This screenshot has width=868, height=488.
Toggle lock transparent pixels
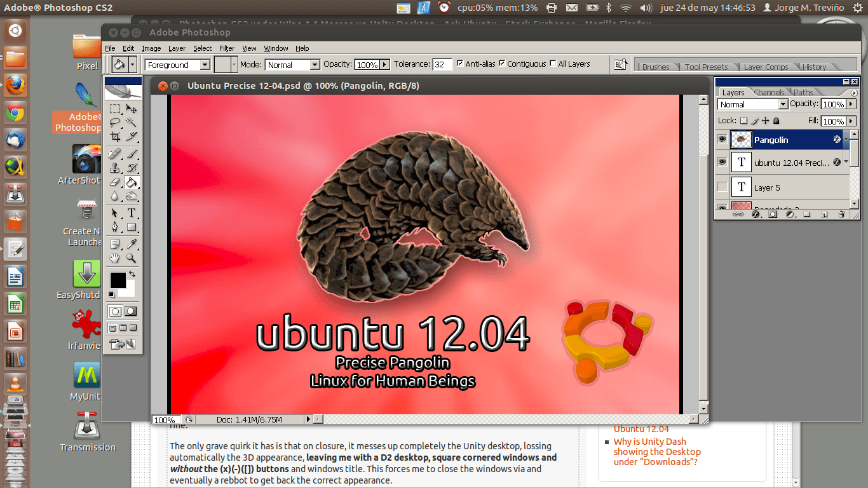(x=744, y=121)
